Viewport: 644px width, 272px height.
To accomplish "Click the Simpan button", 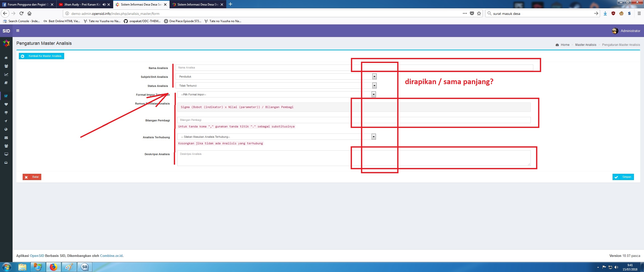I will pyautogui.click(x=623, y=177).
